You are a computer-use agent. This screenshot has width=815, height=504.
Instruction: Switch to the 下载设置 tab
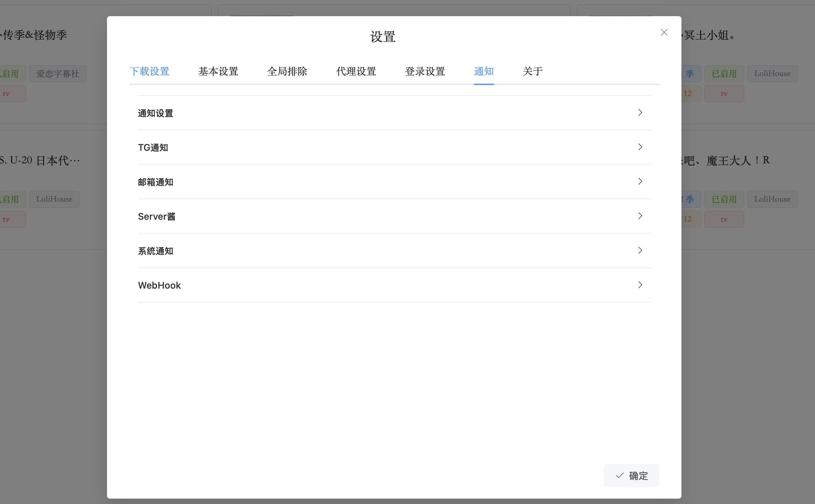coord(150,71)
